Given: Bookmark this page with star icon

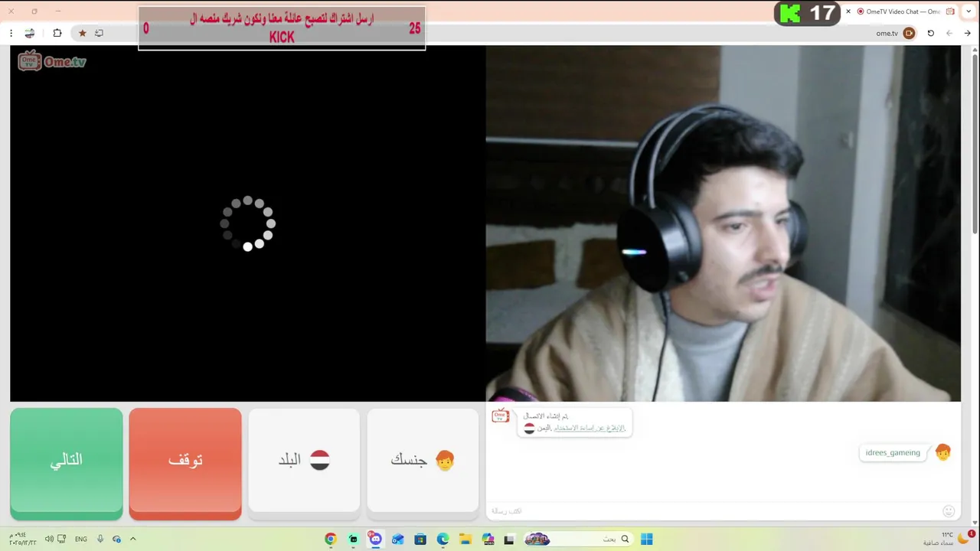Looking at the screenshot, I should click(83, 33).
